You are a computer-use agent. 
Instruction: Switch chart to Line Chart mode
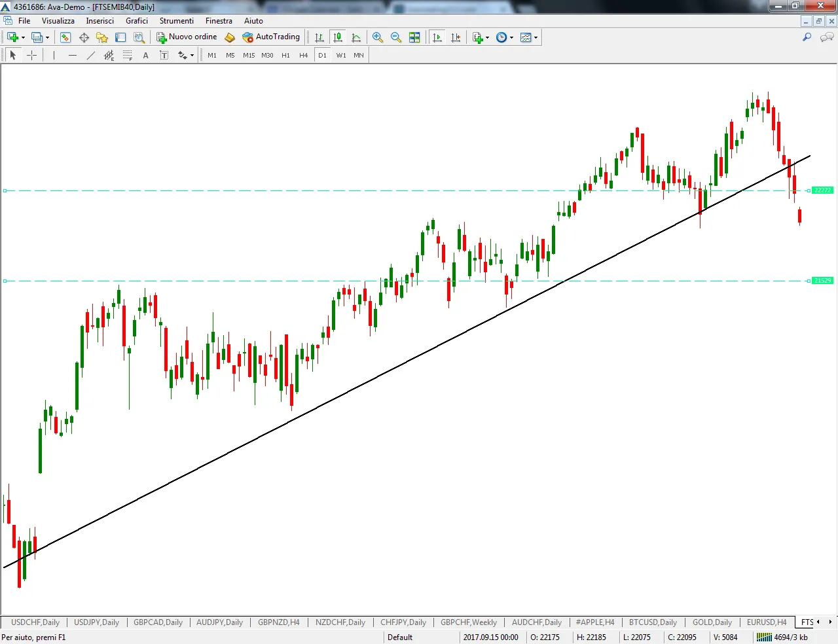356,37
